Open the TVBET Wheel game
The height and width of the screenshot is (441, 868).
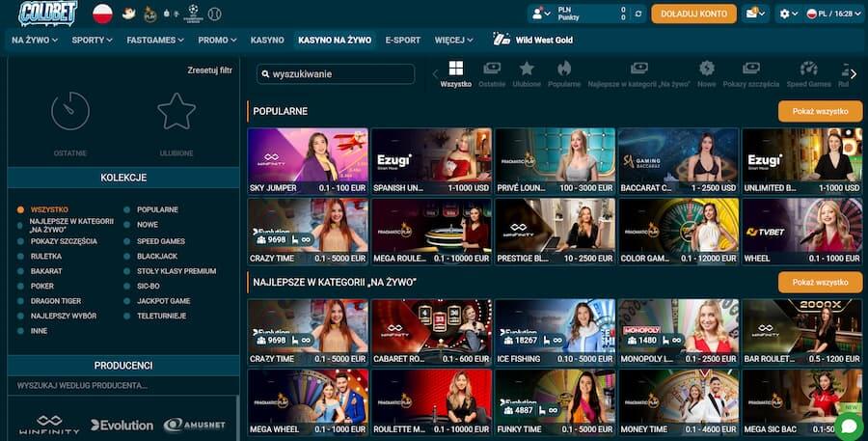[802, 232]
